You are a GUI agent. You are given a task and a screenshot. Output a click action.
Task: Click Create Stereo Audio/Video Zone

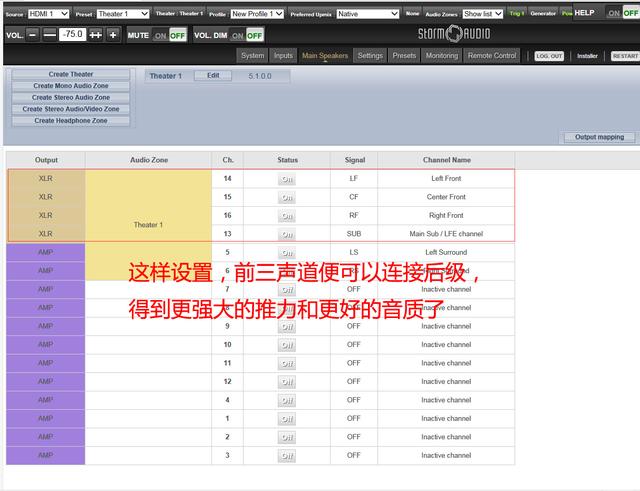point(71,109)
